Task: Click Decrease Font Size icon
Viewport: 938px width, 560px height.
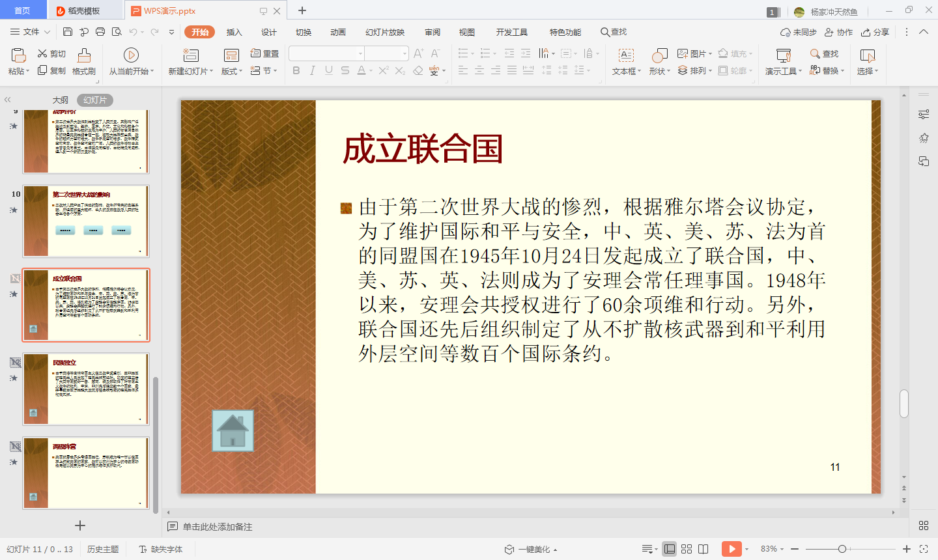Action: pos(435,53)
